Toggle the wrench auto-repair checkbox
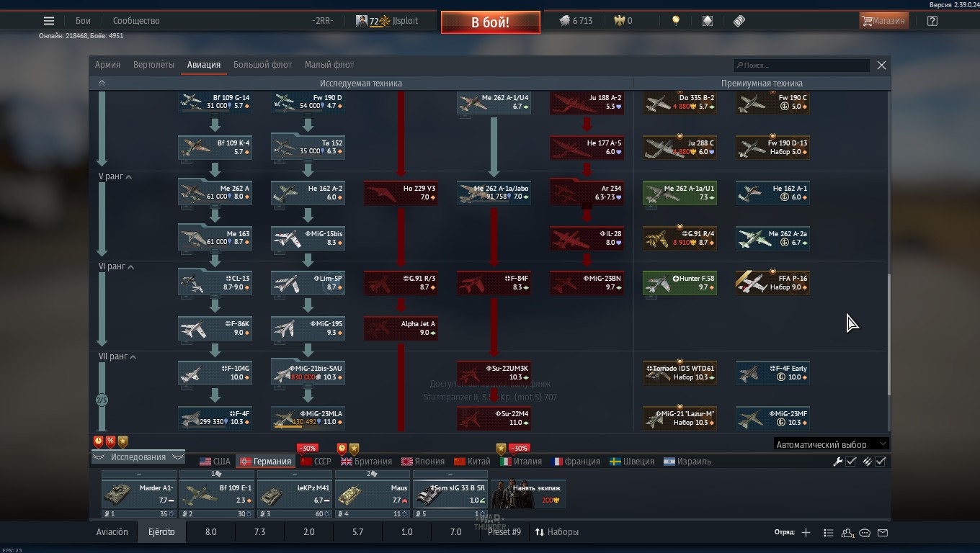This screenshot has height=553, width=980. (x=851, y=462)
